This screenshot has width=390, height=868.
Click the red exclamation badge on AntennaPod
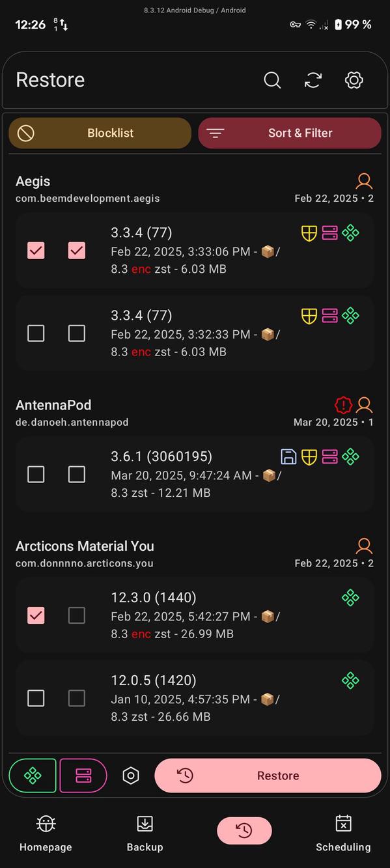tap(342, 404)
